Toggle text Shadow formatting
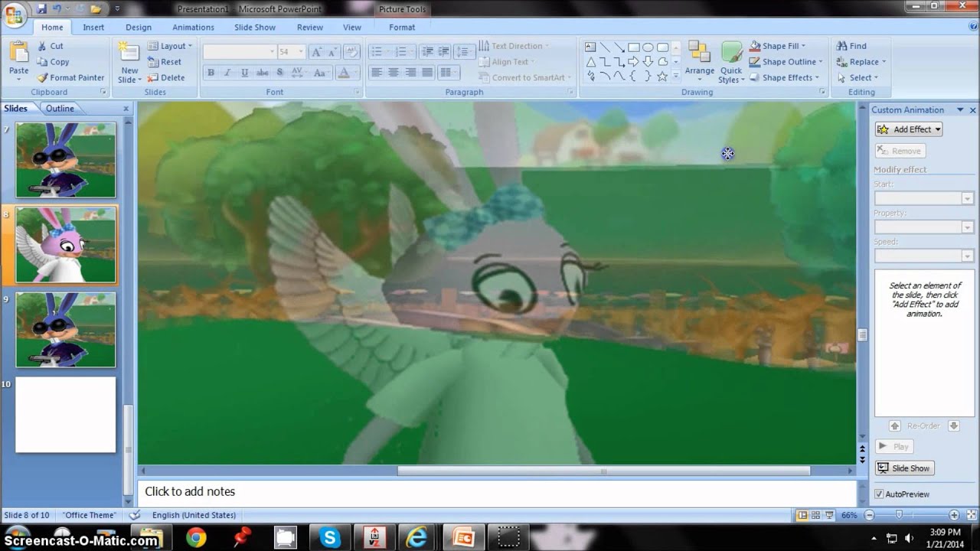 279,73
